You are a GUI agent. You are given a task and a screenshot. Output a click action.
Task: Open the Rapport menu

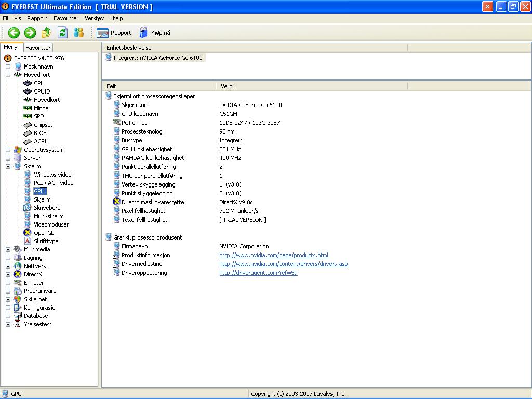point(37,18)
